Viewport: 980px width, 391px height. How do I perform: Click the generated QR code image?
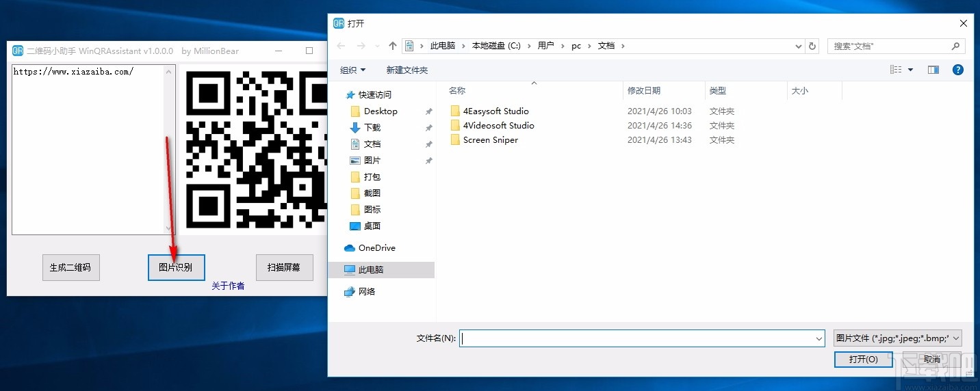tap(257, 150)
